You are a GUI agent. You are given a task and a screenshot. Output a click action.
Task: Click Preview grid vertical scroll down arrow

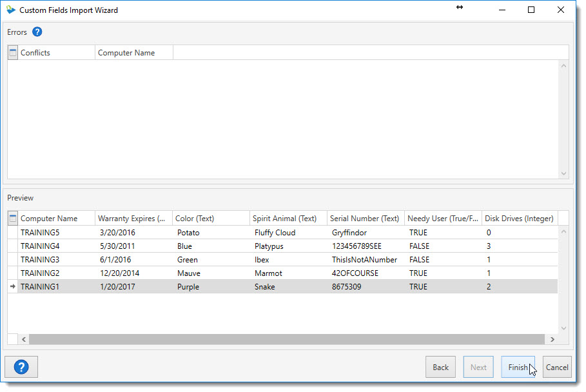pos(563,328)
